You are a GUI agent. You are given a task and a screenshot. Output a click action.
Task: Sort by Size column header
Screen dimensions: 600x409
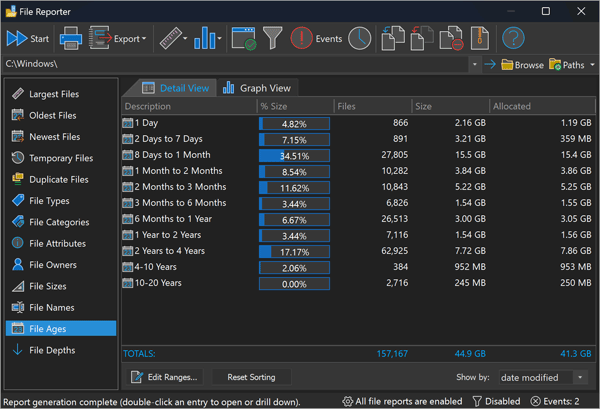pyautogui.click(x=450, y=106)
